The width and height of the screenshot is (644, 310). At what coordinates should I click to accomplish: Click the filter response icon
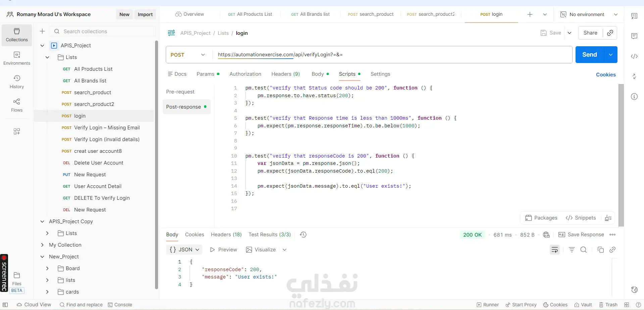[x=572, y=250]
